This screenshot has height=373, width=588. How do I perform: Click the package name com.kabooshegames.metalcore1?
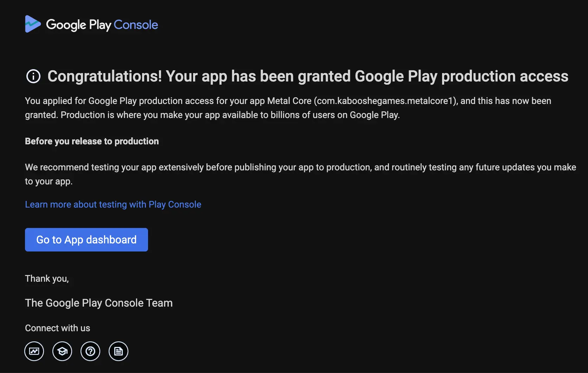tap(385, 101)
